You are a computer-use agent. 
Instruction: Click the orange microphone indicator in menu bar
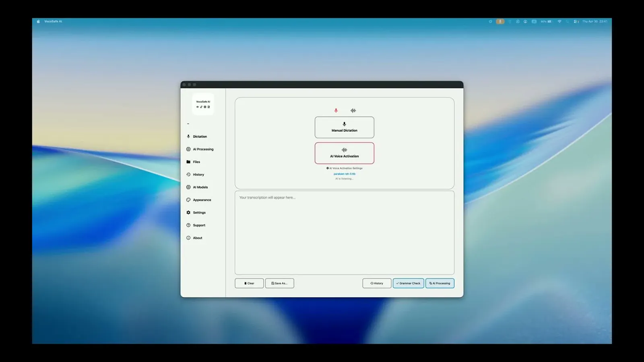500,21
